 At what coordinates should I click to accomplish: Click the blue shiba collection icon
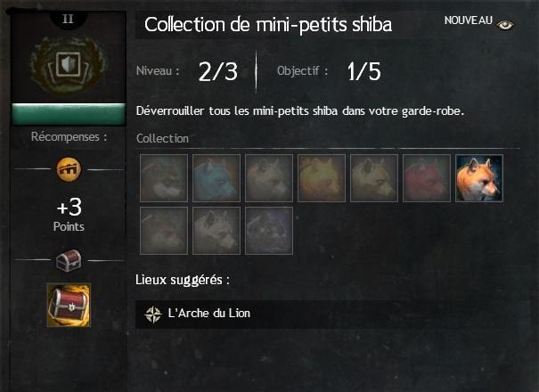[216, 178]
